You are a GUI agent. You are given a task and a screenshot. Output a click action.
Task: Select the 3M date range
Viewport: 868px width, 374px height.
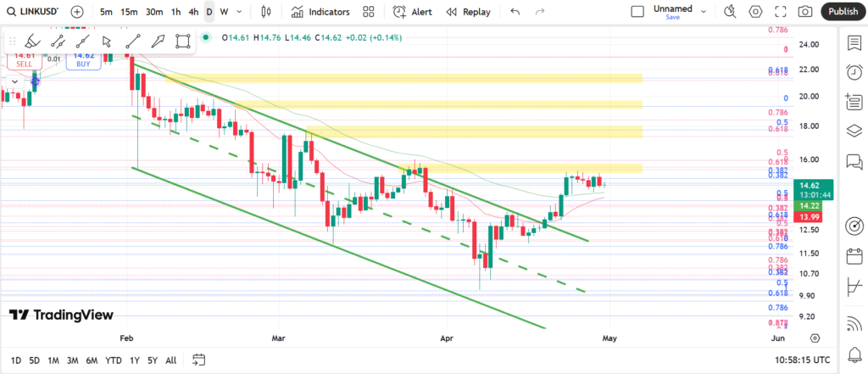tap(72, 360)
